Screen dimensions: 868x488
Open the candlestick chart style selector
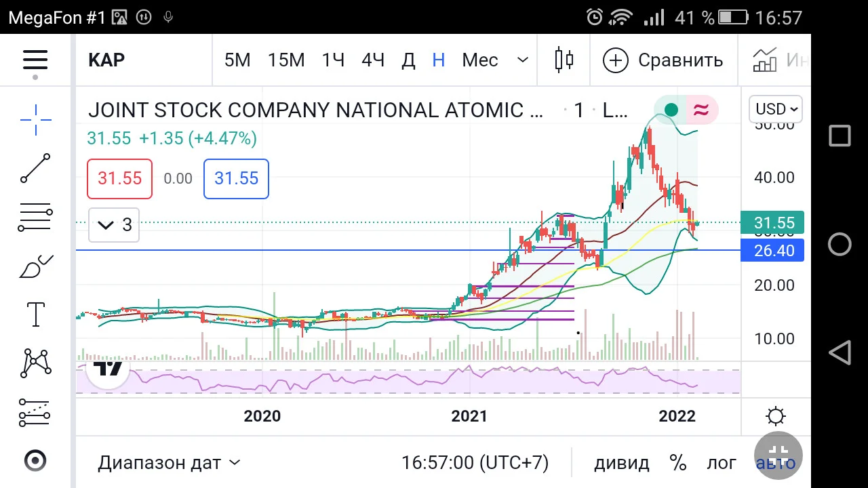564,60
